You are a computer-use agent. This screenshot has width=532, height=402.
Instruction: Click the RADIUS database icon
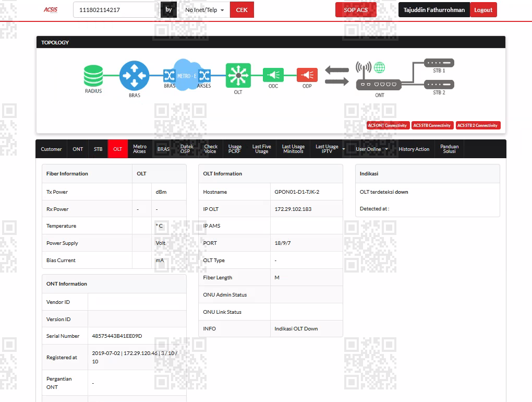pyautogui.click(x=93, y=75)
